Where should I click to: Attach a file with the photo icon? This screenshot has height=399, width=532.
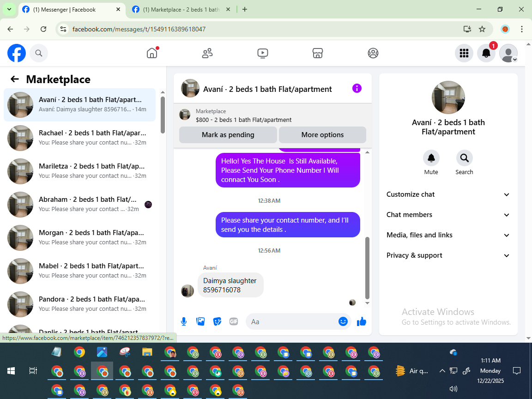click(x=200, y=321)
